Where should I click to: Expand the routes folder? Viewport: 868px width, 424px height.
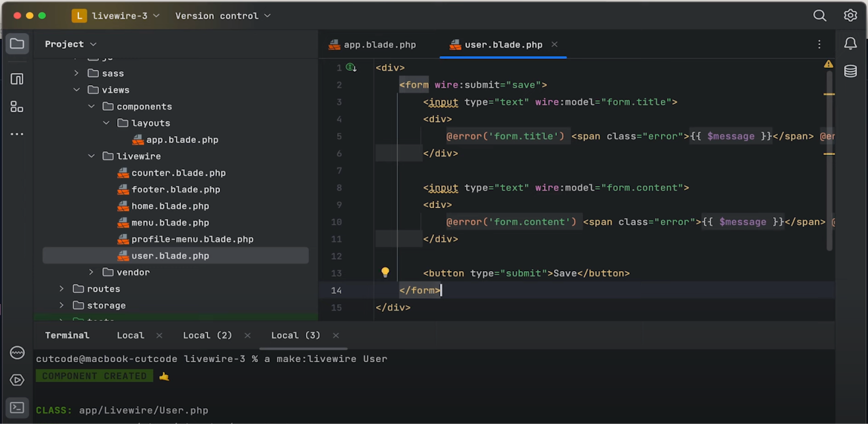click(62, 289)
